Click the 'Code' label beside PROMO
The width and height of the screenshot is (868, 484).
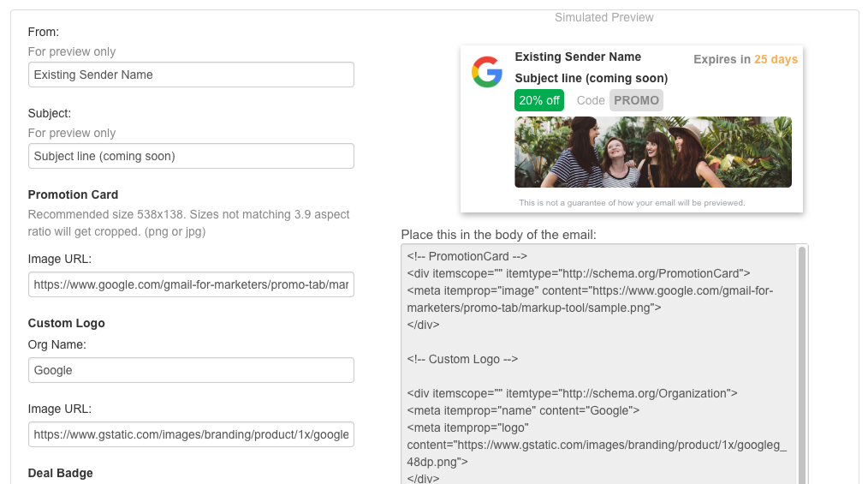click(591, 100)
